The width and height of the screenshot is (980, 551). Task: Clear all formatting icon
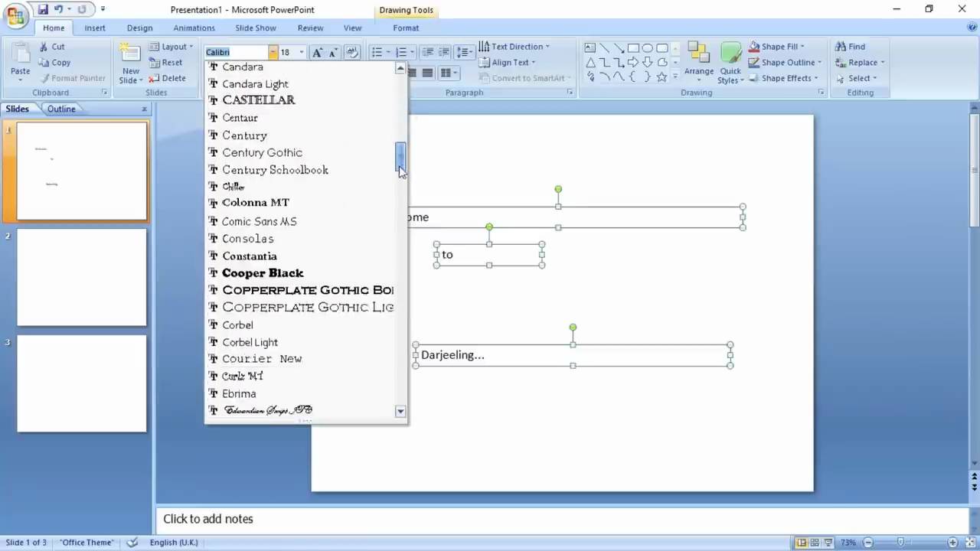pyautogui.click(x=352, y=52)
